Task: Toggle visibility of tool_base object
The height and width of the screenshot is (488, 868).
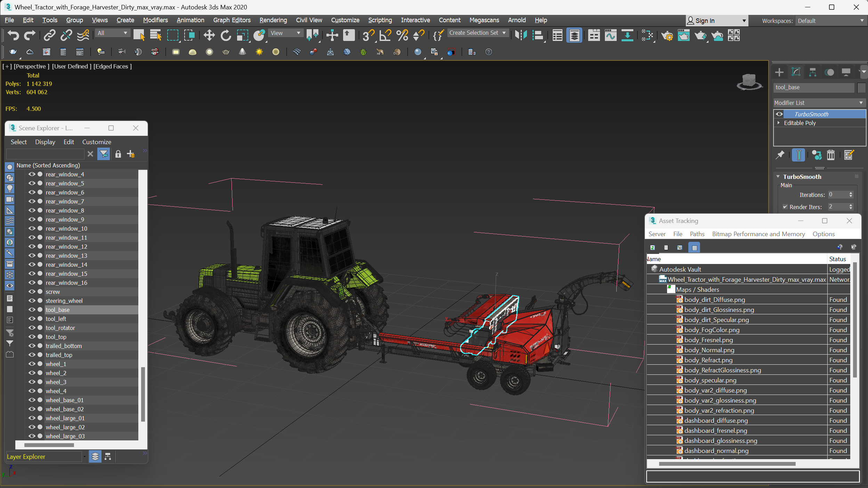Action: (31, 309)
